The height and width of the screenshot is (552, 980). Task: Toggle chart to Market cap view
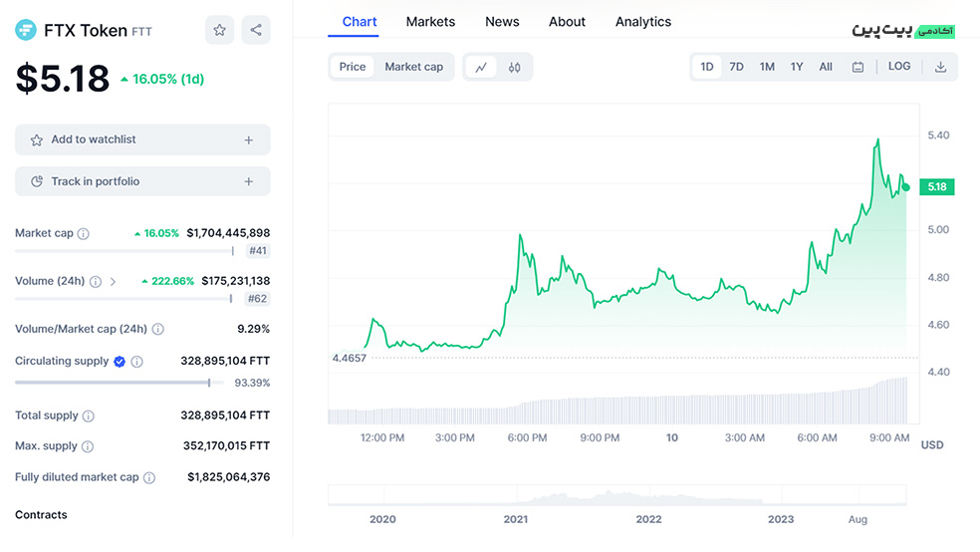(x=413, y=67)
